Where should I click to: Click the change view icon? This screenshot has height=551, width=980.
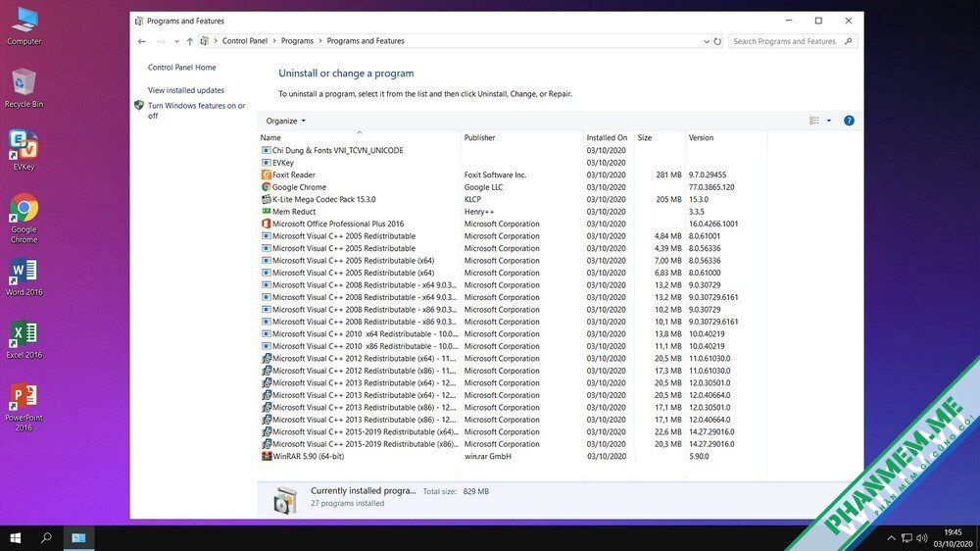pyautogui.click(x=814, y=121)
